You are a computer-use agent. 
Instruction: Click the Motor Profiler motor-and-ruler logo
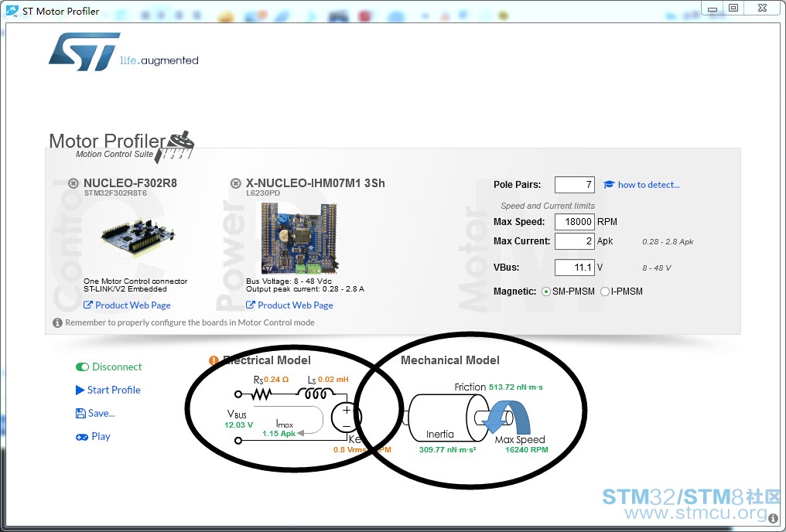174,147
